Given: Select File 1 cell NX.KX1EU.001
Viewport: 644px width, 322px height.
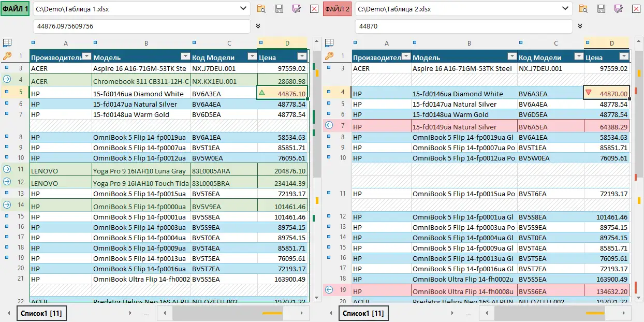Looking at the screenshot, I should [224, 81].
